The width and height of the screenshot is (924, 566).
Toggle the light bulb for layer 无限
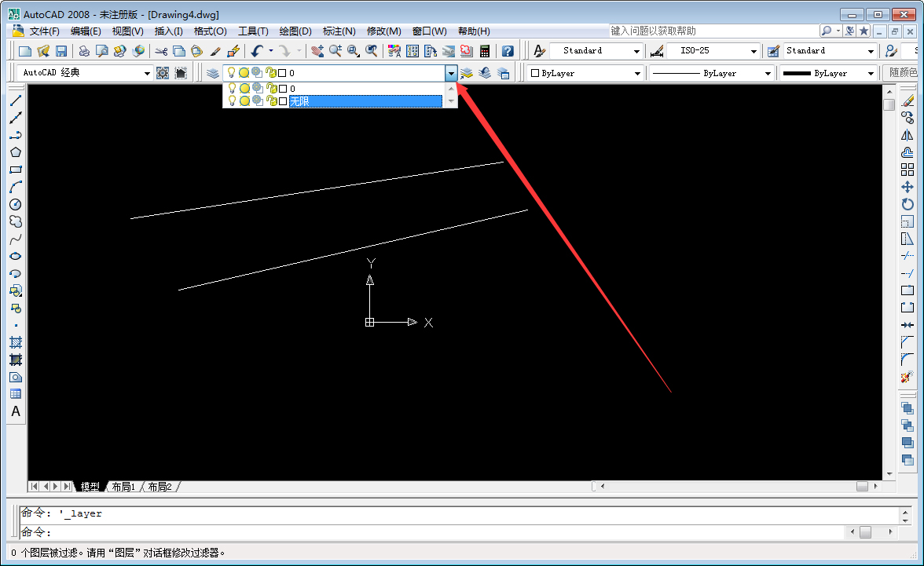pyautogui.click(x=232, y=100)
